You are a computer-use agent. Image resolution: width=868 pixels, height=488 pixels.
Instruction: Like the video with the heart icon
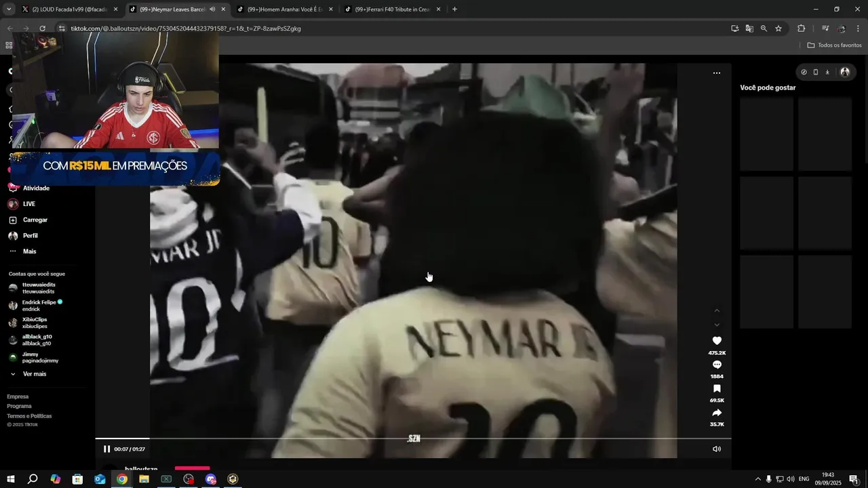pyautogui.click(x=717, y=341)
